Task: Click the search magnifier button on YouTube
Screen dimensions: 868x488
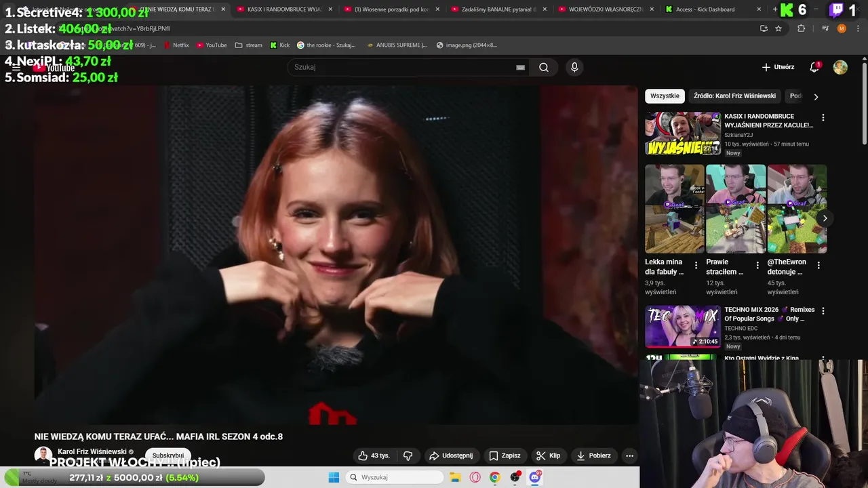Action: point(544,67)
